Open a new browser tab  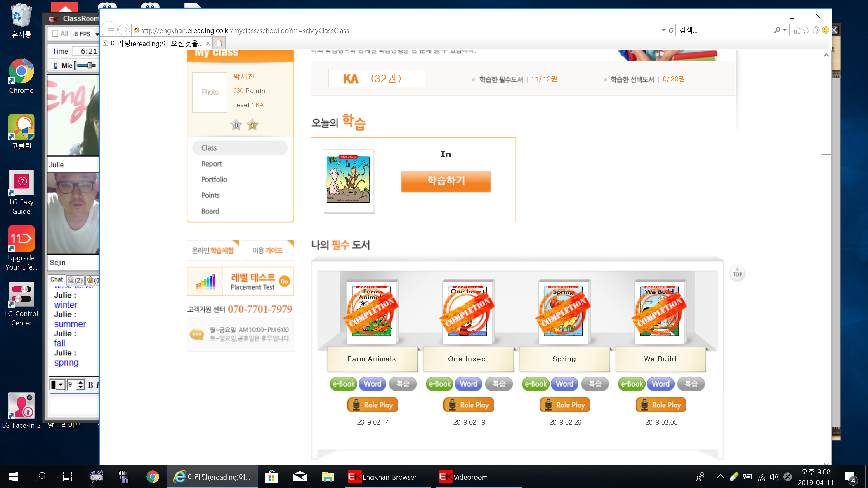click(x=219, y=43)
